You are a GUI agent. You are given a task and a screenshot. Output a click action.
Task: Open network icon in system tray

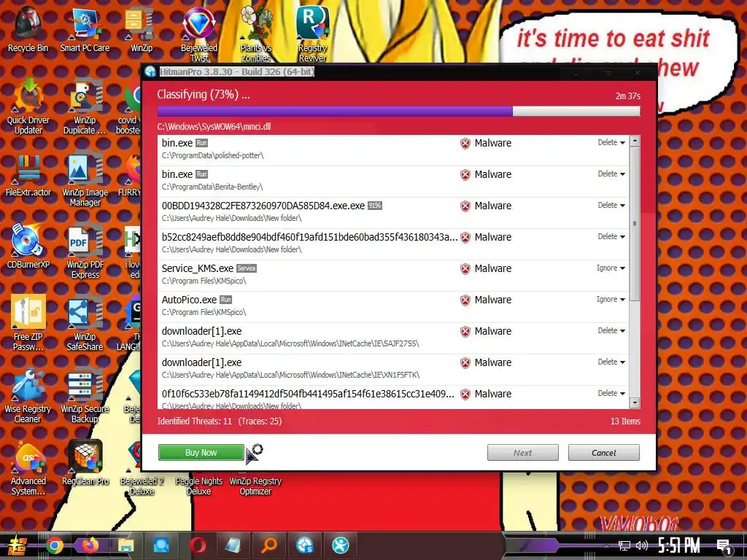(624, 545)
